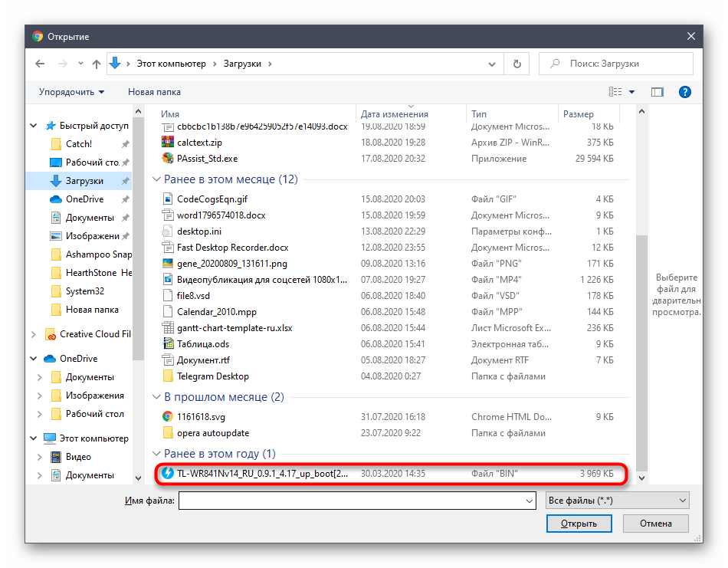
Task: Click the Up arrow navigation icon
Action: coord(97,64)
